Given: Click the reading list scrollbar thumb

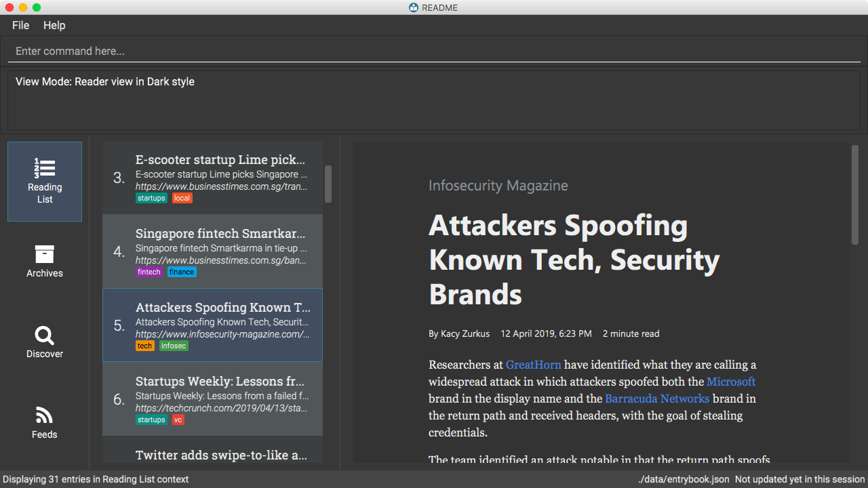Looking at the screenshot, I should coord(328,184).
